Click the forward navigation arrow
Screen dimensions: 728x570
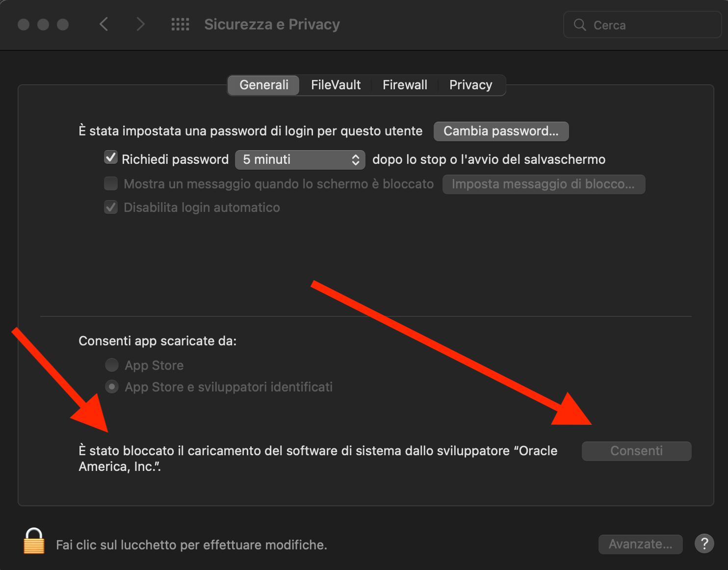(x=140, y=24)
